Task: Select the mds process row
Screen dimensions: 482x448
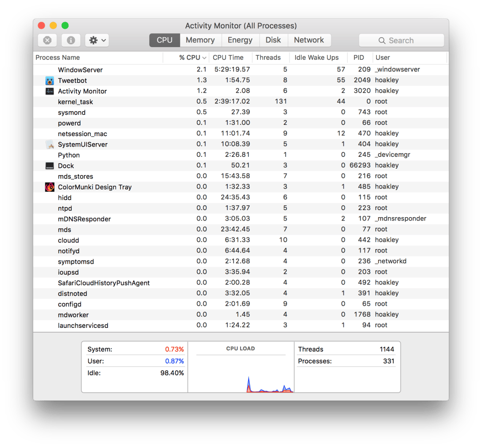Action: pos(241,229)
